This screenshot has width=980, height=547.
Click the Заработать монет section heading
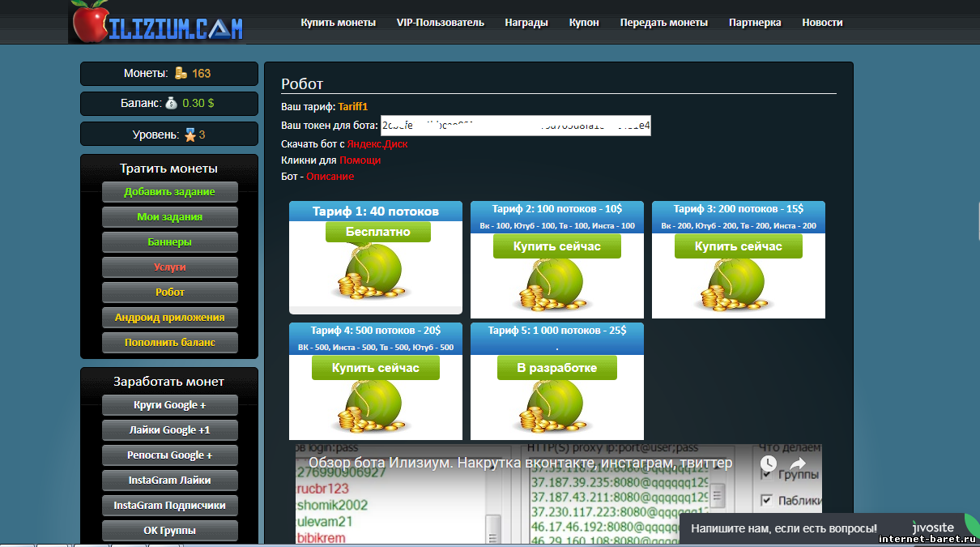[169, 382]
